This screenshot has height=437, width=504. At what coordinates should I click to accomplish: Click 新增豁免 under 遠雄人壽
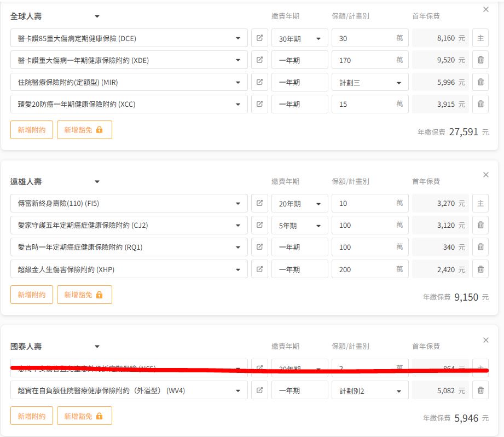[x=84, y=295]
